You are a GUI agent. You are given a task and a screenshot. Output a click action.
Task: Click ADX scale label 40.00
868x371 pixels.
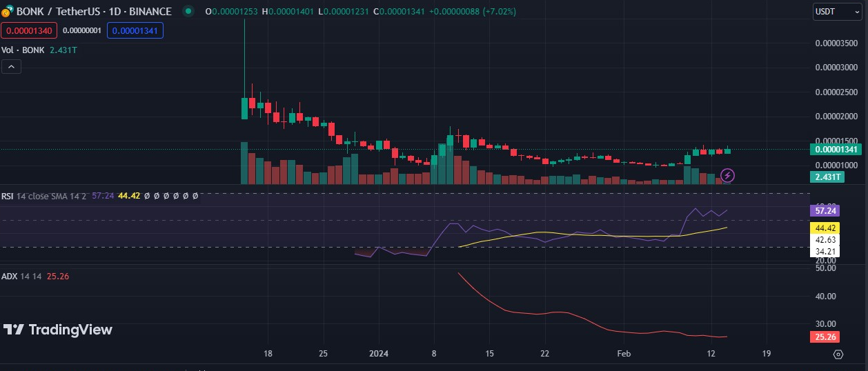(826, 297)
